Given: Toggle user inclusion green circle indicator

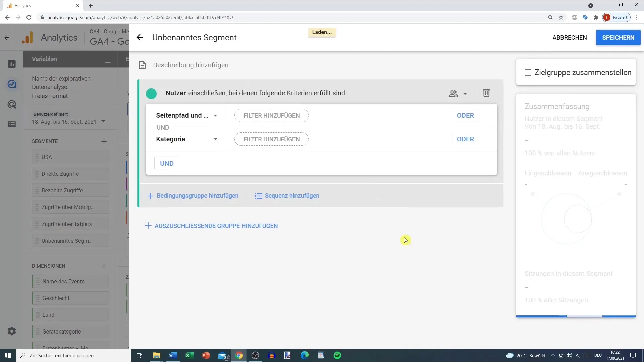Looking at the screenshot, I should pos(152,93).
